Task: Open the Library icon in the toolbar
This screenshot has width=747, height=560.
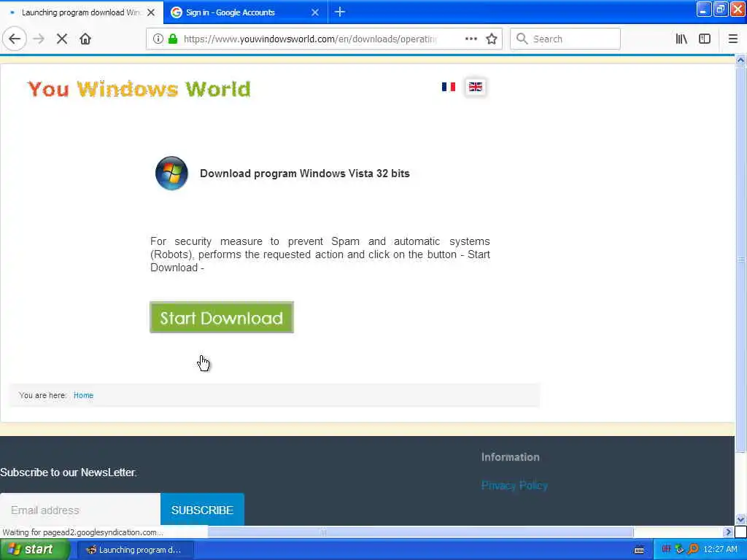Action: [681, 39]
